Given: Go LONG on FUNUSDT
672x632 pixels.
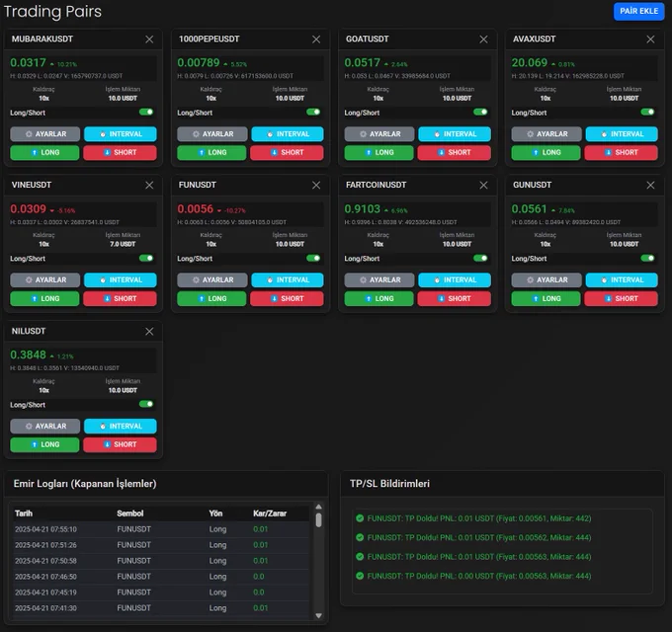Looking at the screenshot, I should point(211,298).
